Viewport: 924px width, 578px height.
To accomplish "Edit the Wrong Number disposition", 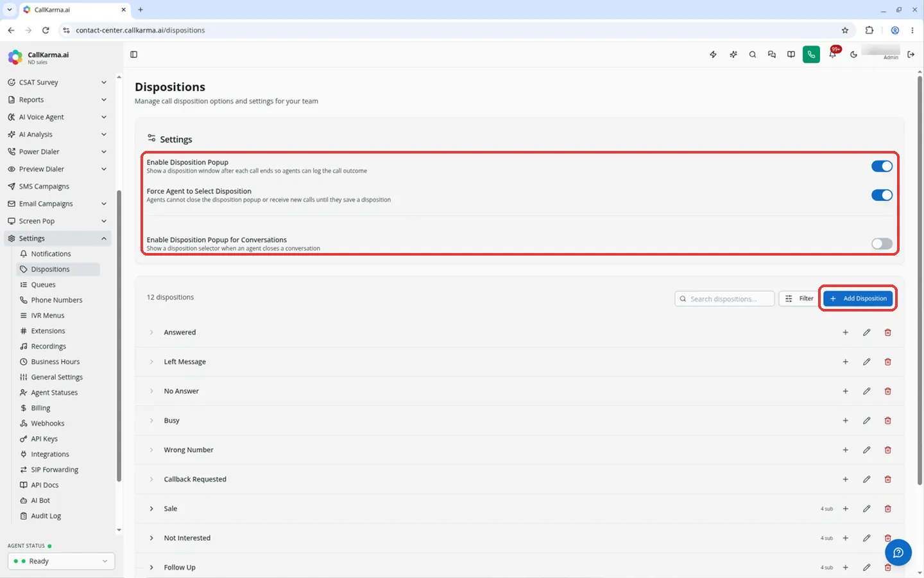I will point(867,450).
